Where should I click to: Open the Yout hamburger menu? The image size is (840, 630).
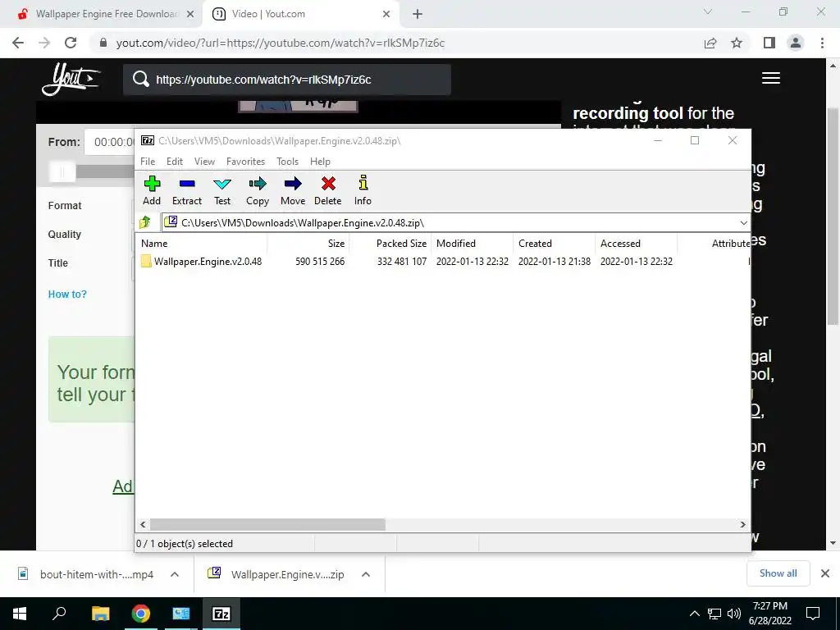771,78
